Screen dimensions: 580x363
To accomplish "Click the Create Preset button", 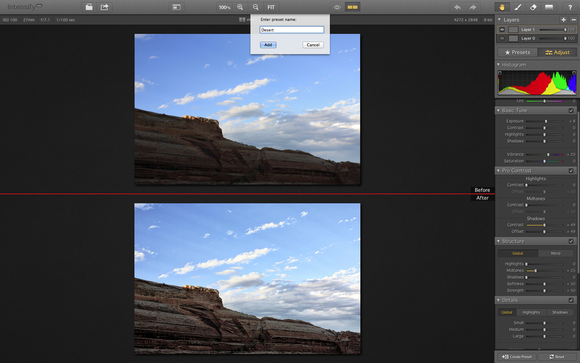I will (x=517, y=357).
